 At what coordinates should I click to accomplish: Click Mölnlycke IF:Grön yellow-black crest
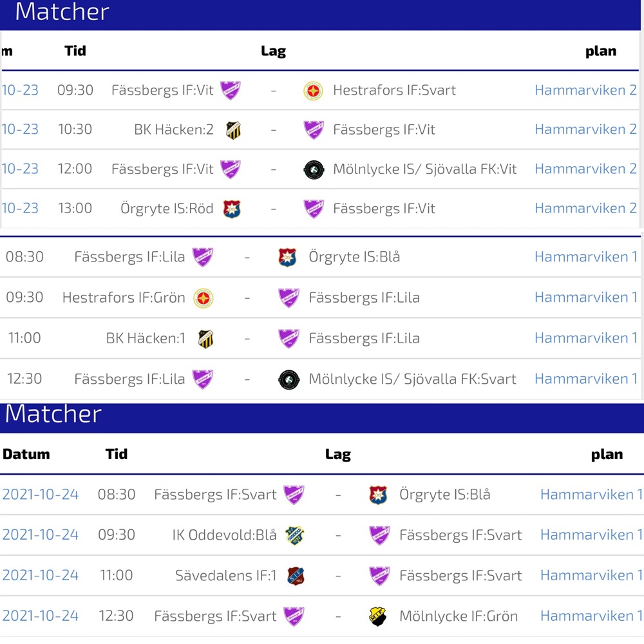(x=377, y=616)
